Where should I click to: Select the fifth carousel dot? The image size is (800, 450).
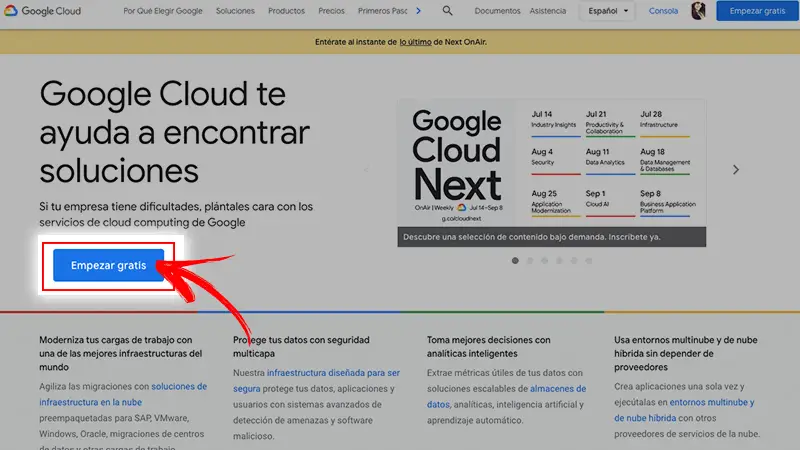click(574, 261)
